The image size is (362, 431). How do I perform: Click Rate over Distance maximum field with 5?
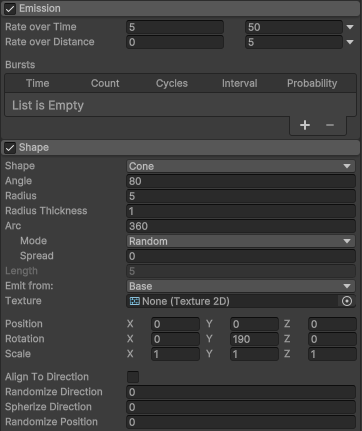pyautogui.click(x=294, y=42)
